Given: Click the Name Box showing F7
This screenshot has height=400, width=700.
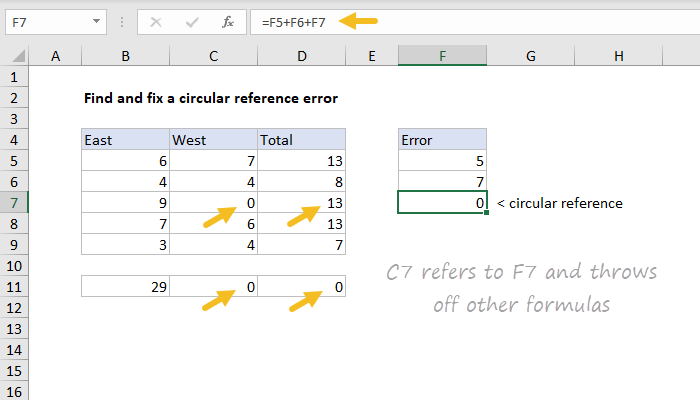Looking at the screenshot, I should tap(56, 22).
